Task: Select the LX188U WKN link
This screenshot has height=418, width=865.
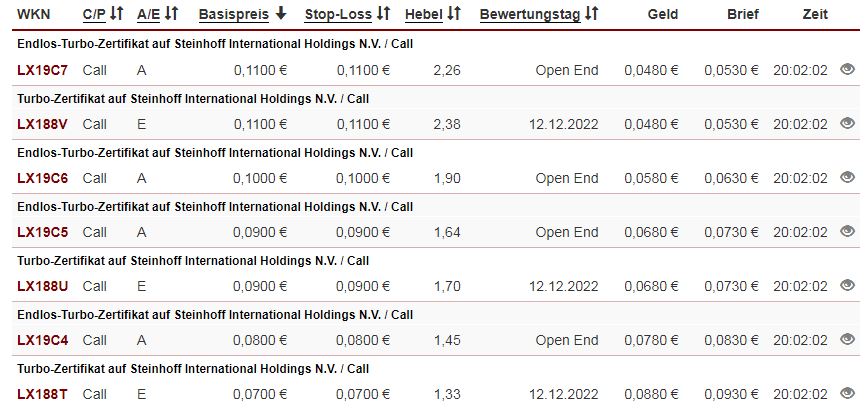Action: (43, 286)
